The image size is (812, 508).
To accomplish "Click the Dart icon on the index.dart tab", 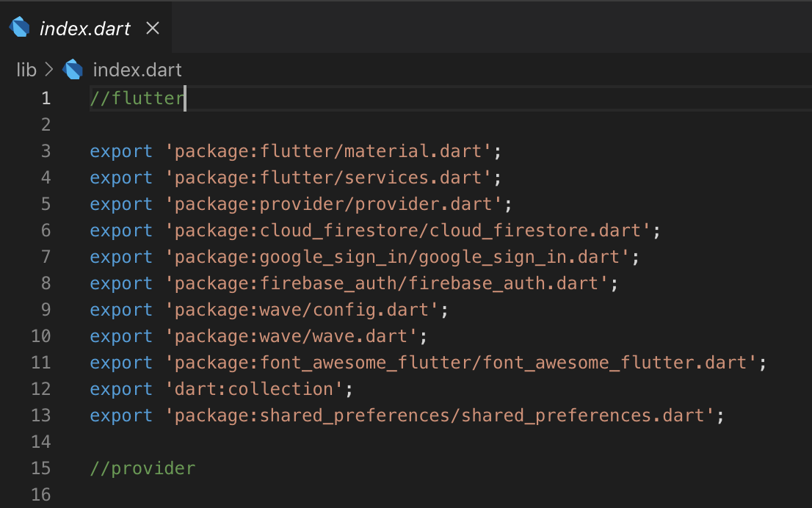I will [x=18, y=27].
